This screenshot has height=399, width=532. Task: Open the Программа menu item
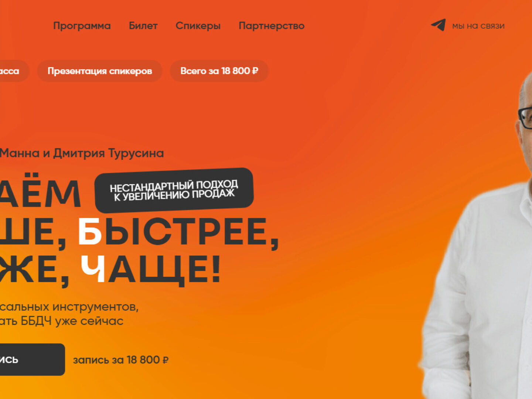pyautogui.click(x=82, y=26)
